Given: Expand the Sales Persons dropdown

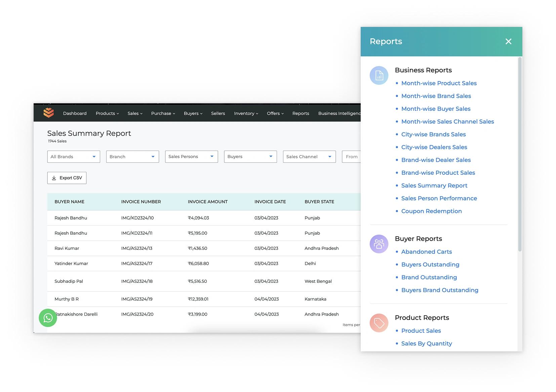Looking at the screenshot, I should (192, 157).
